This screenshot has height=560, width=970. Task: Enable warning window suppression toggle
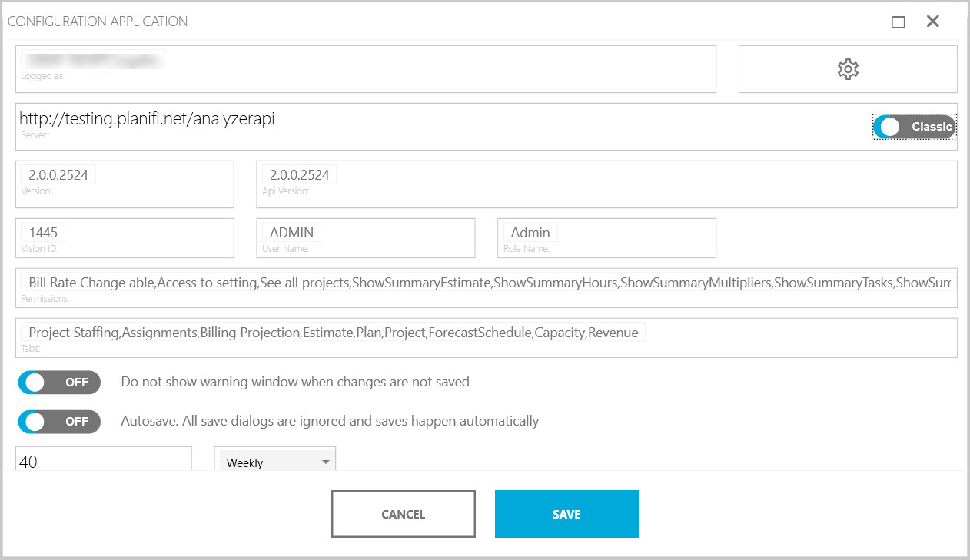click(x=58, y=382)
